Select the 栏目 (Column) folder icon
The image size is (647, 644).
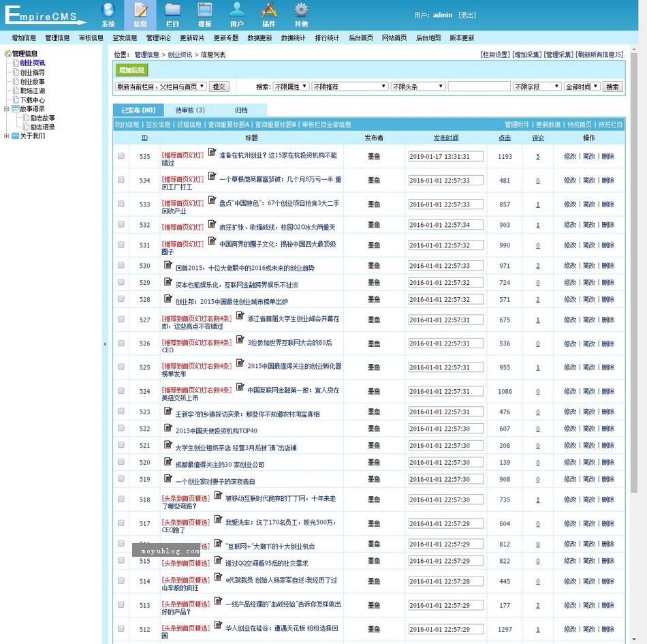pyautogui.click(x=172, y=14)
